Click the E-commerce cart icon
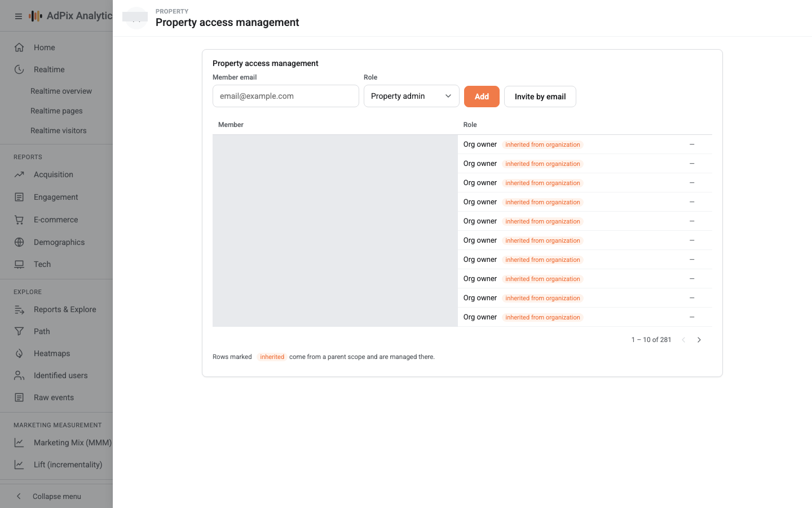This screenshot has width=812, height=508. pos(19,220)
